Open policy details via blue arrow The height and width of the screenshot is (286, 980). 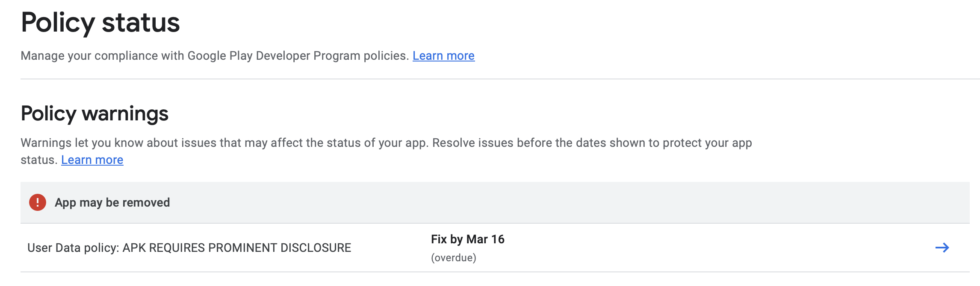pos(942,248)
